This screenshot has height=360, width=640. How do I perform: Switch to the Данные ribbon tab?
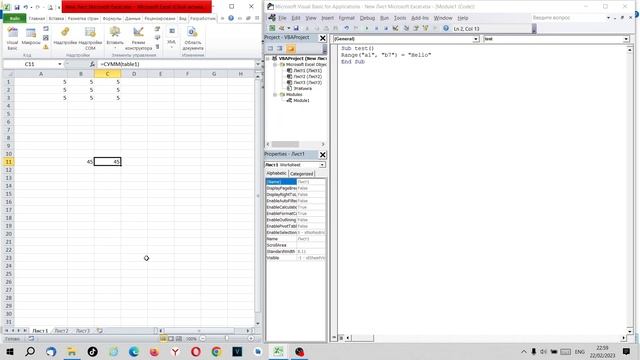tap(133, 18)
